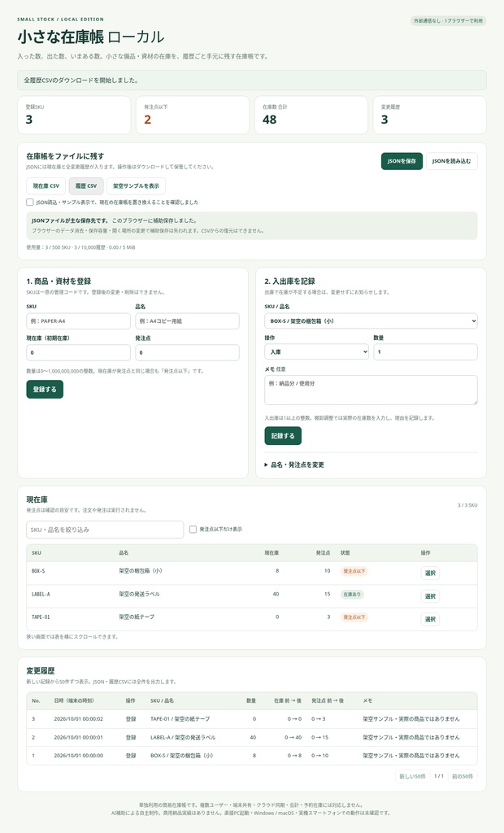Screen dimensions: 504x833
Task: Focus the SKU field with placeholder PAPER-A4
Action: [78, 321]
